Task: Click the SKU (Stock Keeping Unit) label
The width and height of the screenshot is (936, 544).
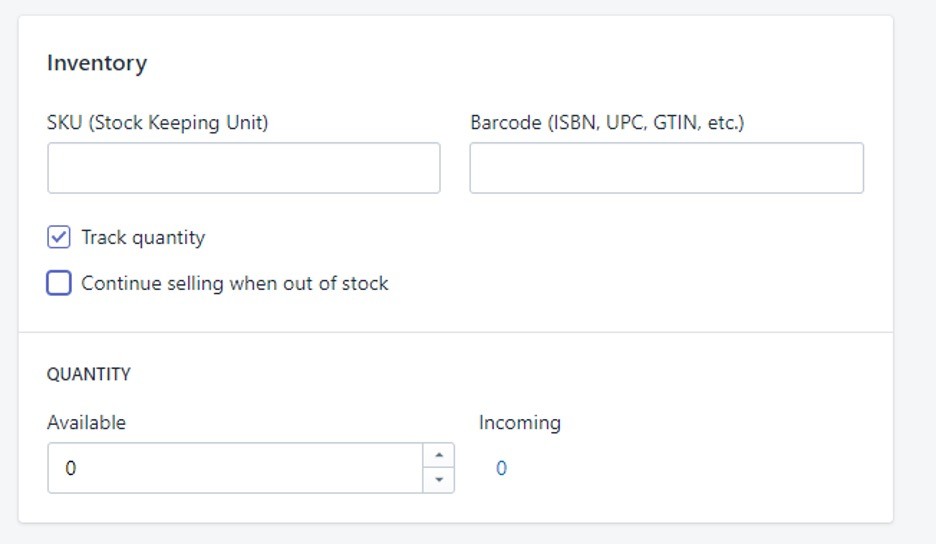Action: coord(158,122)
